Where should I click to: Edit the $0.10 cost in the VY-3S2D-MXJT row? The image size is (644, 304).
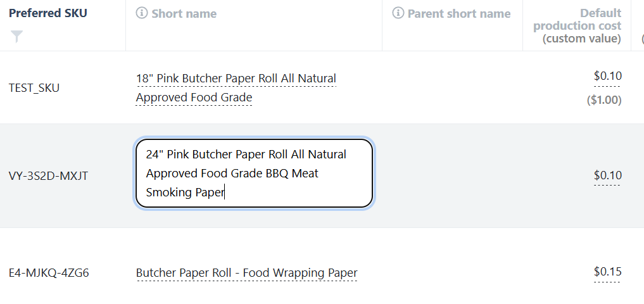click(x=607, y=175)
